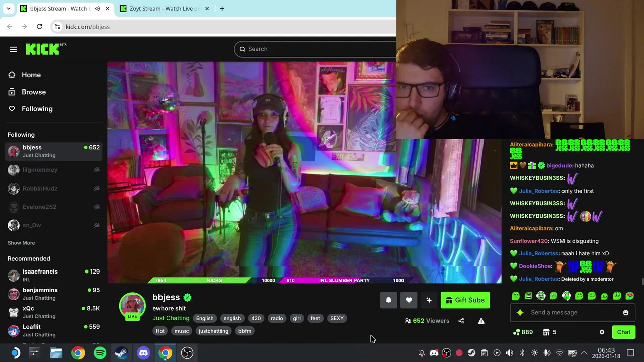644x362 pixels.
Task: Click the green sparkle icon in message box
Action: pyautogui.click(x=520, y=313)
